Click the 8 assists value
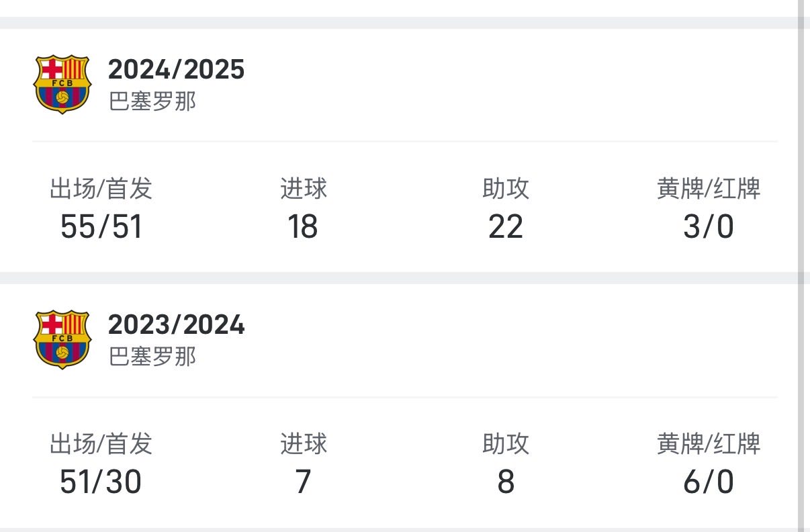The image size is (810, 532). (x=506, y=482)
